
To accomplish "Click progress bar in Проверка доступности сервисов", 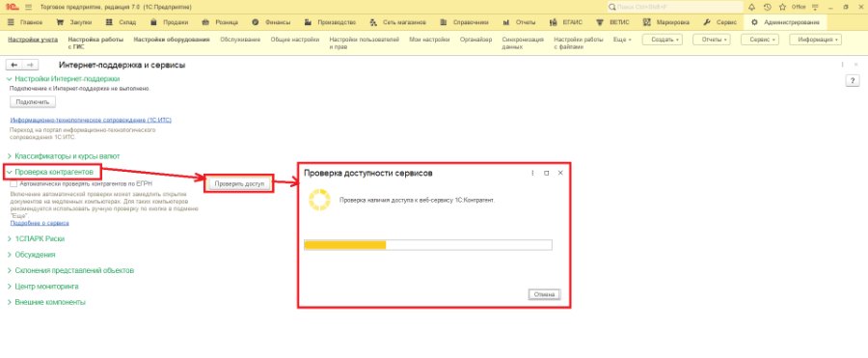I will point(428,245).
